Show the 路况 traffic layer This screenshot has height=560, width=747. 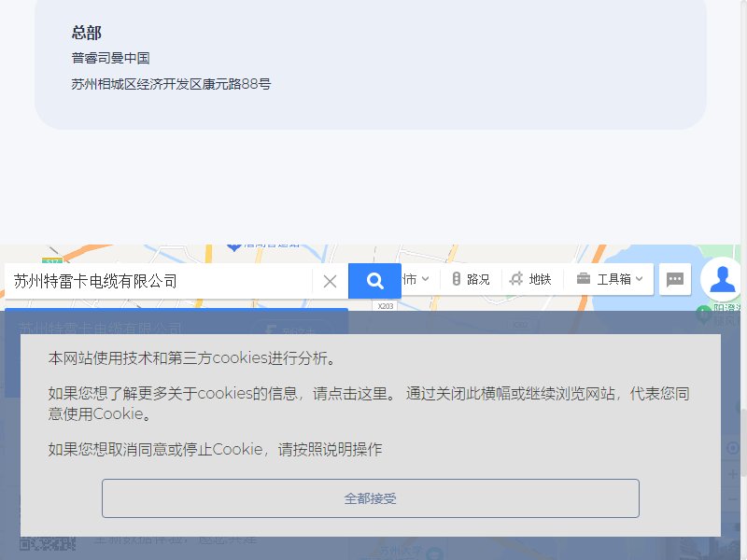pos(471,279)
